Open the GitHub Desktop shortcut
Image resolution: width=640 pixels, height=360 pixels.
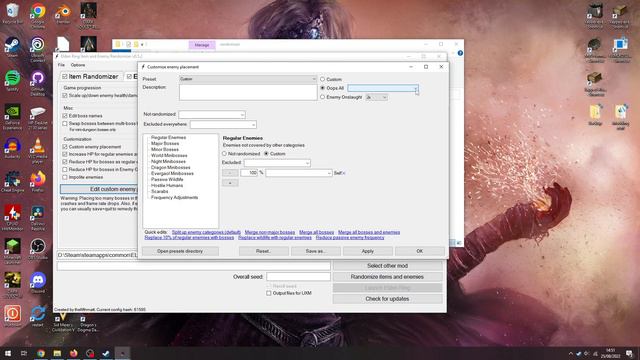click(38, 82)
